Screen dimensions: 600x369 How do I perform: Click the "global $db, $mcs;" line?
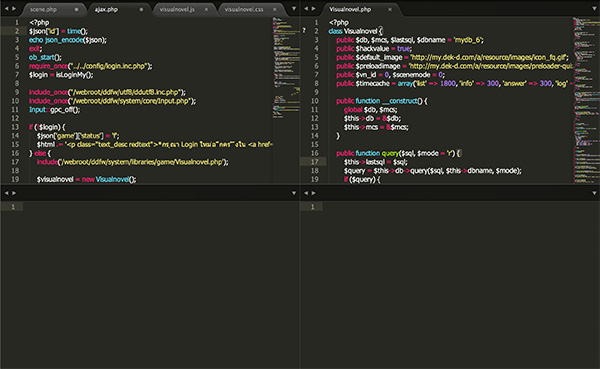point(370,110)
